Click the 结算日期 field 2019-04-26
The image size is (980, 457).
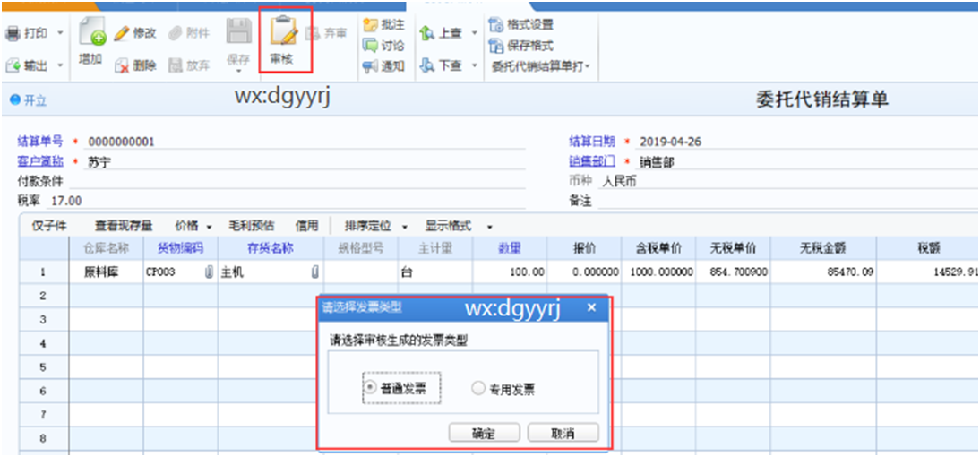click(807, 142)
